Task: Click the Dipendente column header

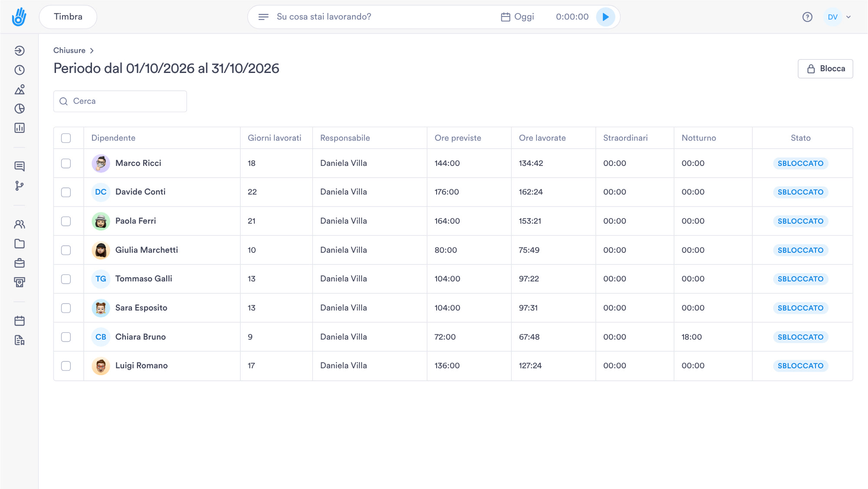Action: pyautogui.click(x=113, y=138)
